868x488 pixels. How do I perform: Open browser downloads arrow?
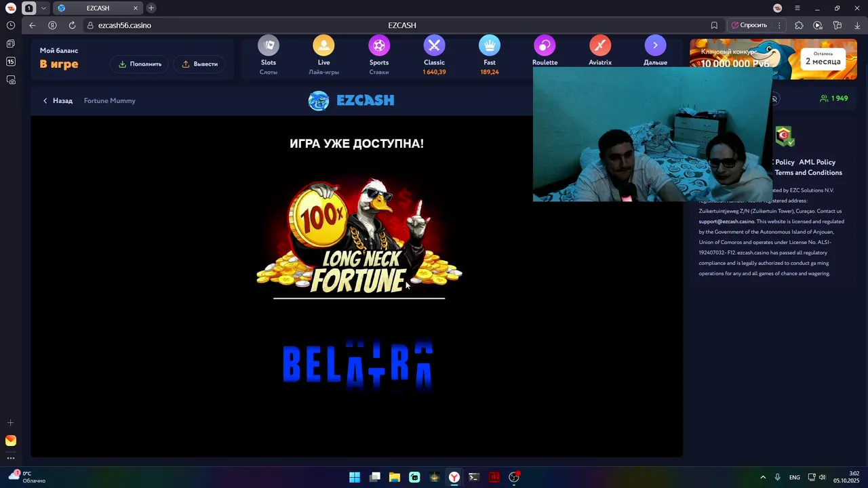tap(856, 25)
